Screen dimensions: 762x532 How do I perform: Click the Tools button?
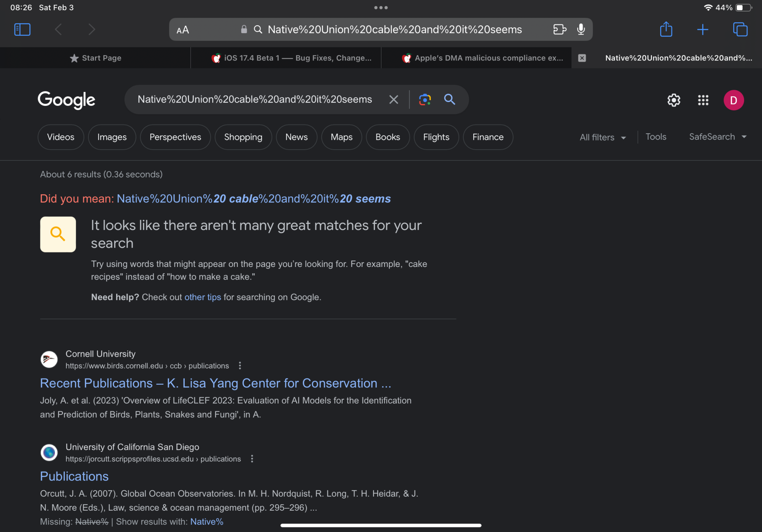(x=655, y=137)
